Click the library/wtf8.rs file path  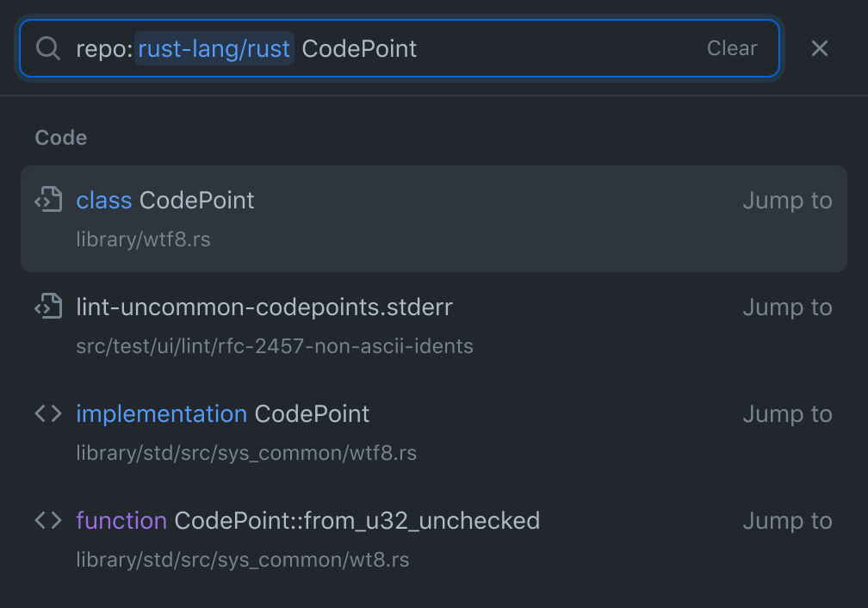tap(143, 239)
